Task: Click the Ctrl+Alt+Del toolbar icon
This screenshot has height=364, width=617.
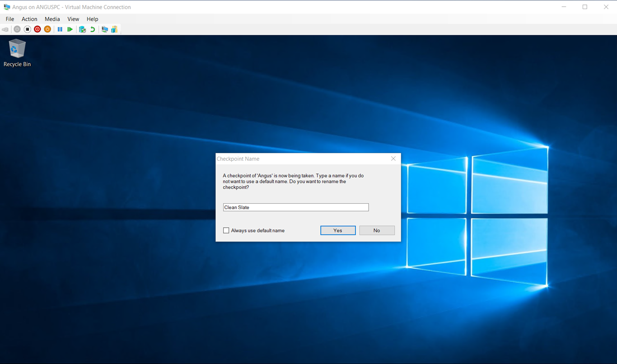Action: (x=5, y=29)
